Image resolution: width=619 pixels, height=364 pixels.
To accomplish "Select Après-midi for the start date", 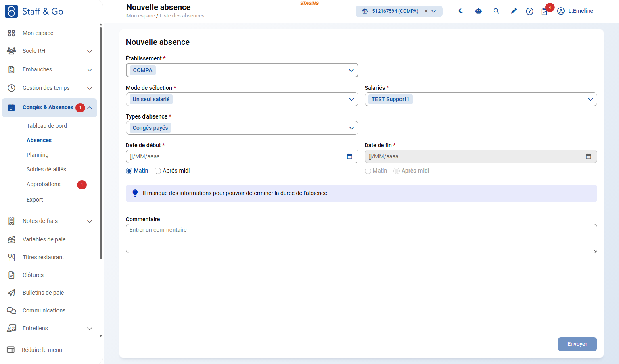I will [158, 171].
